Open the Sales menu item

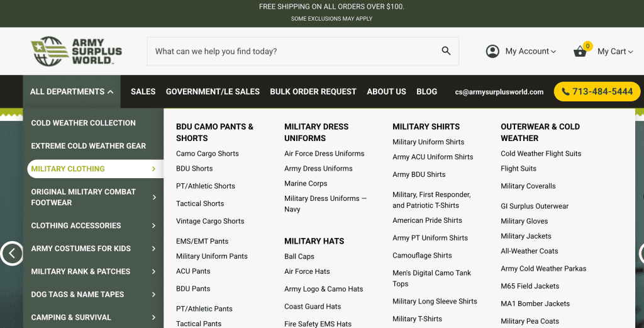click(x=143, y=92)
